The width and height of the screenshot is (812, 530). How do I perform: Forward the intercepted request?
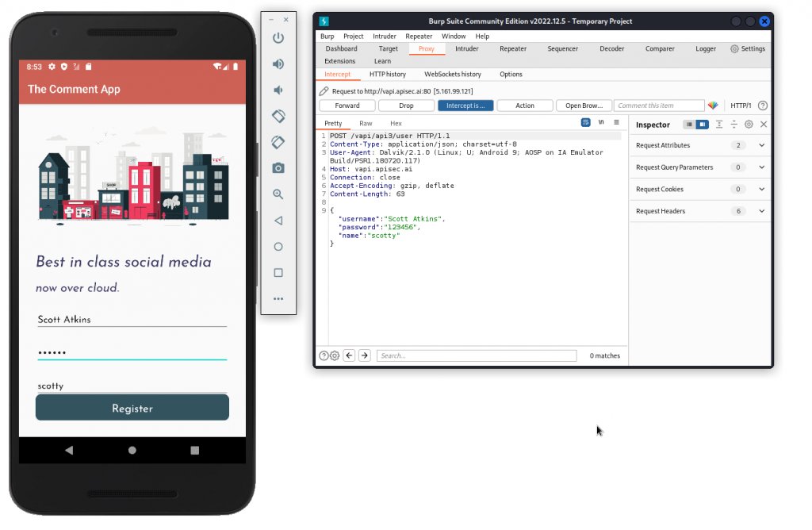click(x=347, y=106)
